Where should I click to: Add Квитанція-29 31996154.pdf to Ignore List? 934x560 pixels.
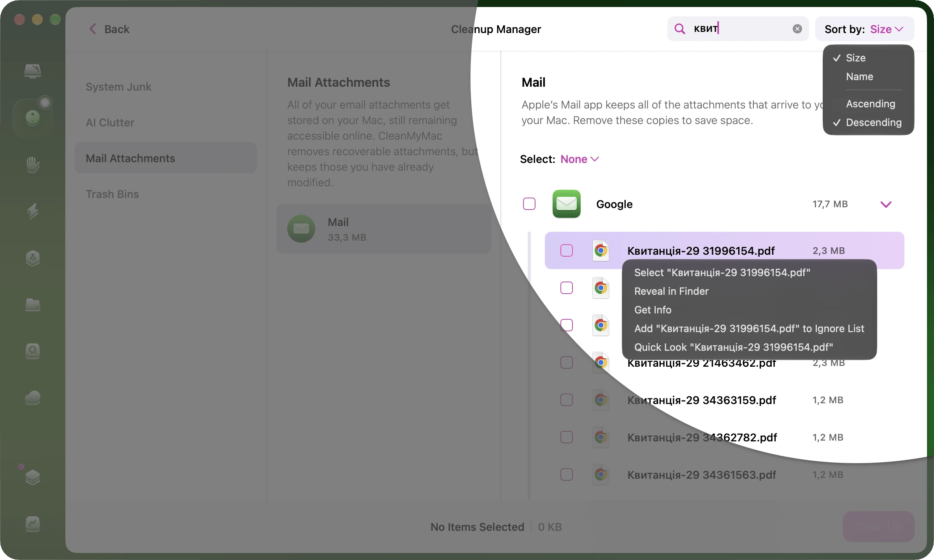click(750, 329)
